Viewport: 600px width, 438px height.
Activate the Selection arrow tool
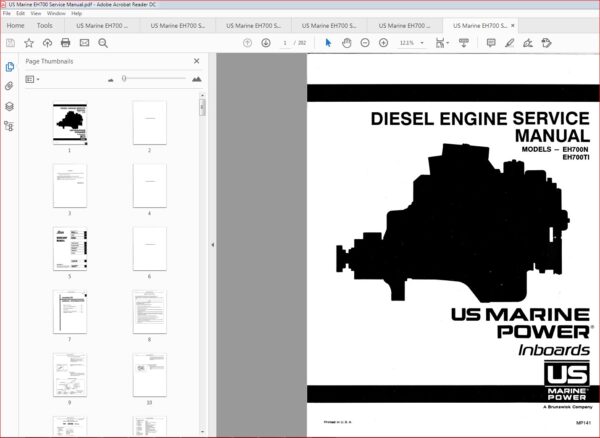click(328, 43)
